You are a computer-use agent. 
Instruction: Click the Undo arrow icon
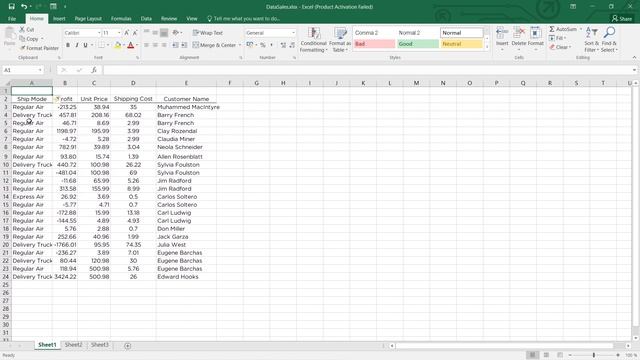click(x=24, y=7)
